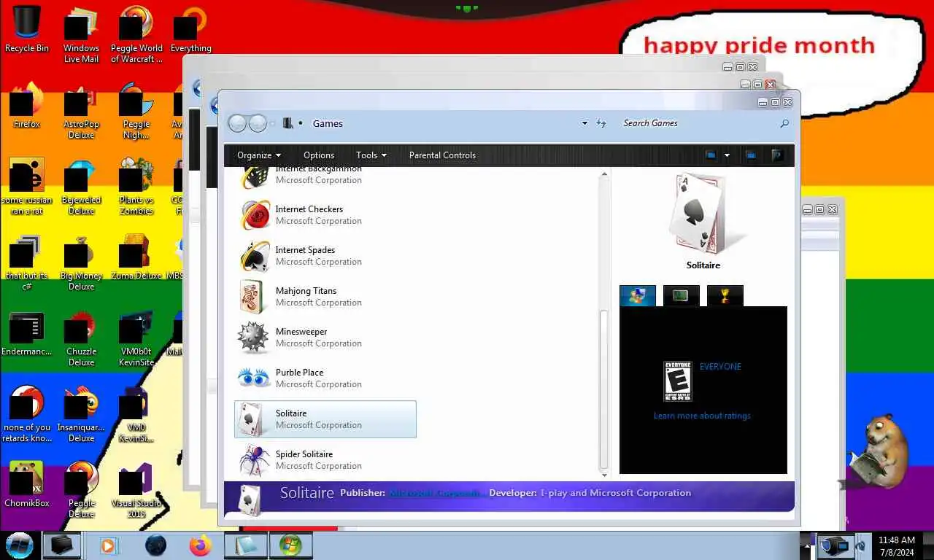The width and height of the screenshot is (934, 560).
Task: Select Internet Checkers in the Games list
Action: click(x=325, y=215)
